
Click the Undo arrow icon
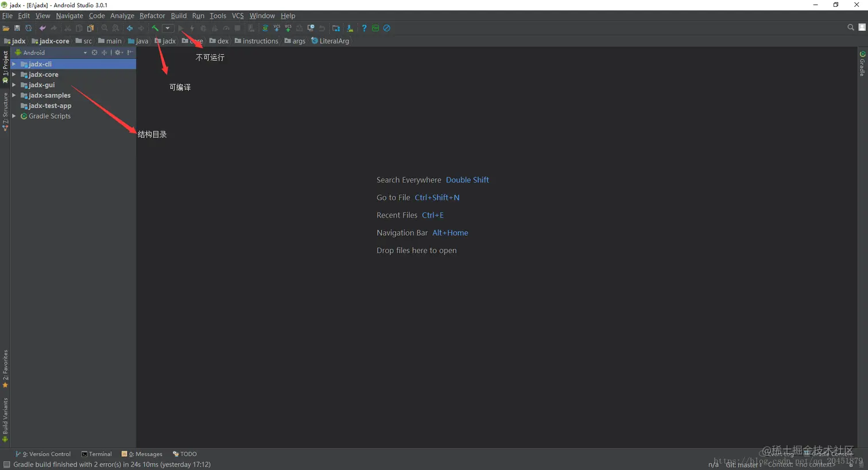42,28
